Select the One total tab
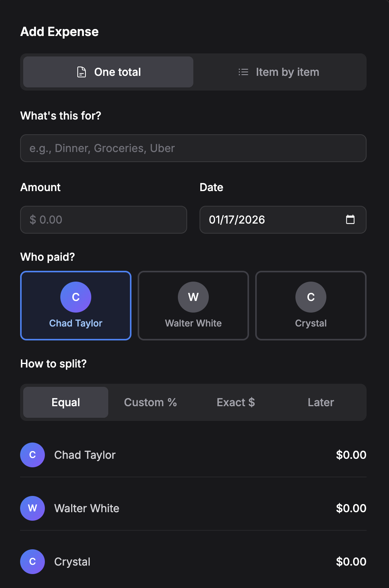Viewport: 389px width, 588px height. click(x=107, y=72)
